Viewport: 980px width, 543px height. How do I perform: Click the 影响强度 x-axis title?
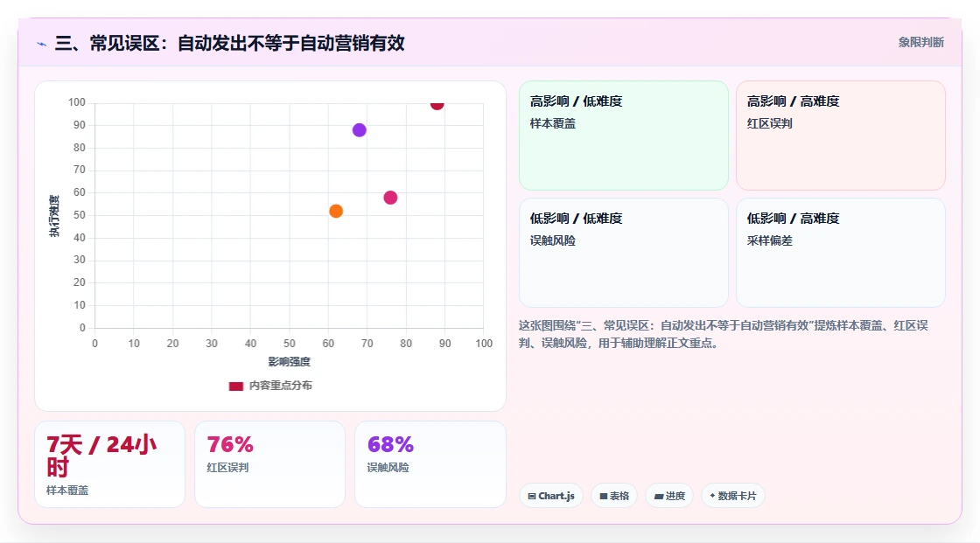click(290, 362)
